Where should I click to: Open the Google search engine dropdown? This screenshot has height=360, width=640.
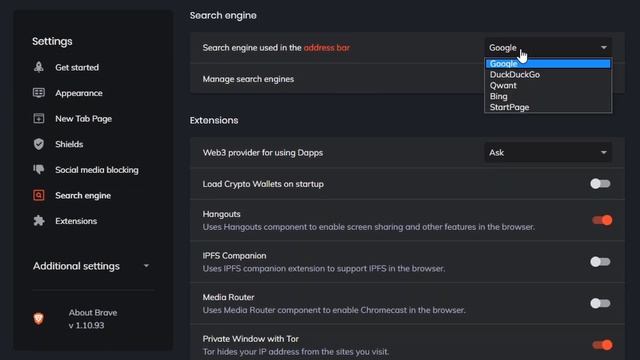(x=548, y=48)
